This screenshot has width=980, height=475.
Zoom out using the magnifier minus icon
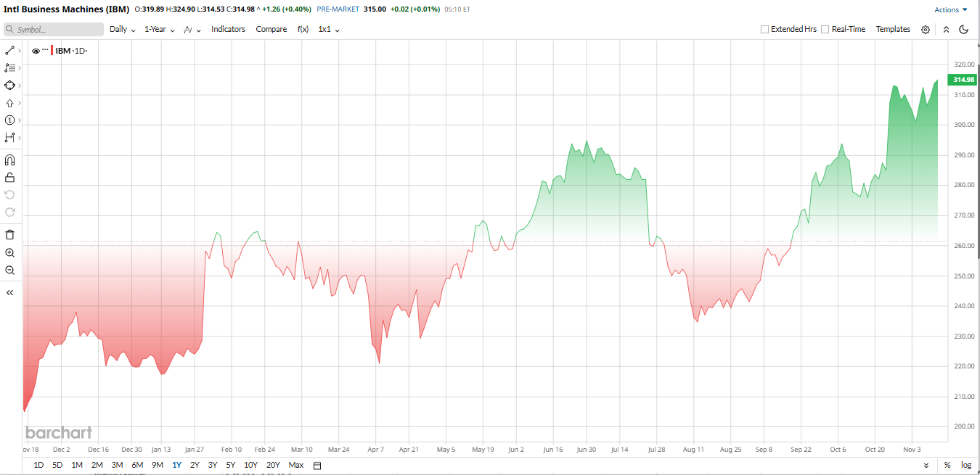coord(9,270)
